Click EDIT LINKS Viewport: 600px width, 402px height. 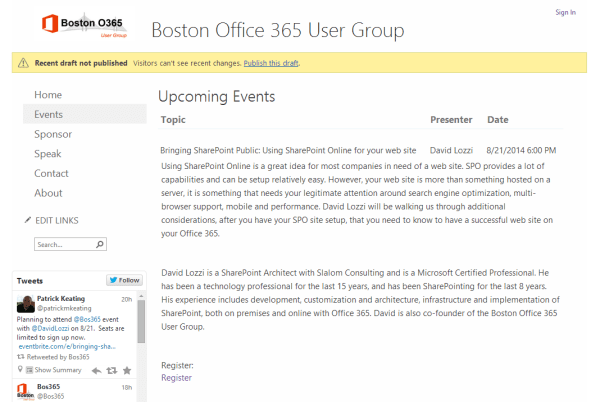pos(57,220)
